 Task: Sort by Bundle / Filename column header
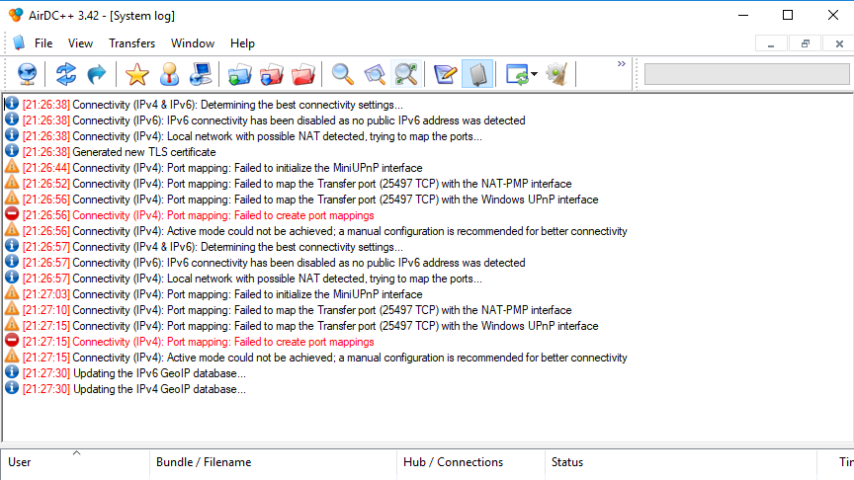tap(273, 463)
